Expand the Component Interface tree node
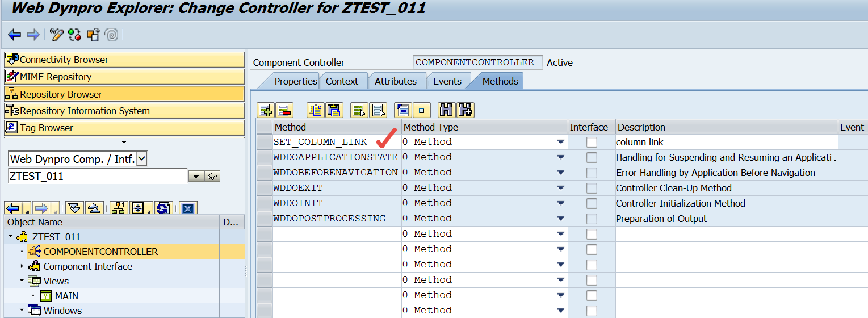This screenshot has height=318, width=868. 22,266
